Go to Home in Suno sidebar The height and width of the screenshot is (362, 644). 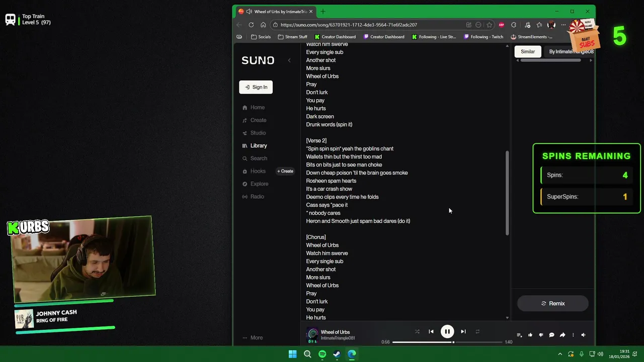pyautogui.click(x=253, y=108)
